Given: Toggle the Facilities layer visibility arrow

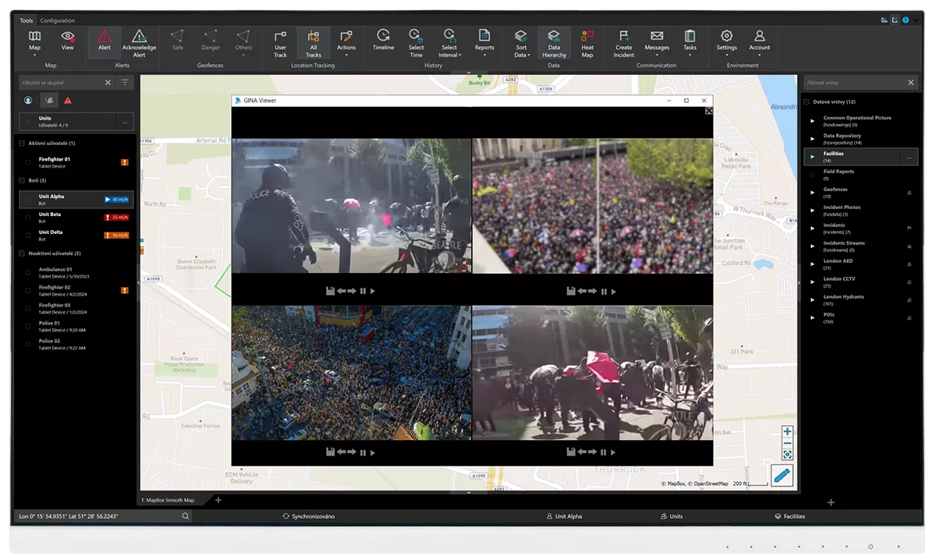Looking at the screenshot, I should [x=812, y=157].
